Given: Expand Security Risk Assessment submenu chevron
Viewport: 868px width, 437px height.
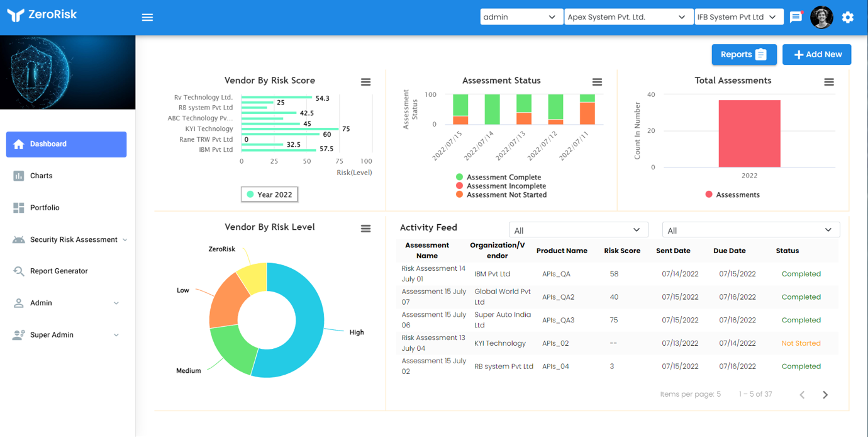Looking at the screenshot, I should pos(125,240).
